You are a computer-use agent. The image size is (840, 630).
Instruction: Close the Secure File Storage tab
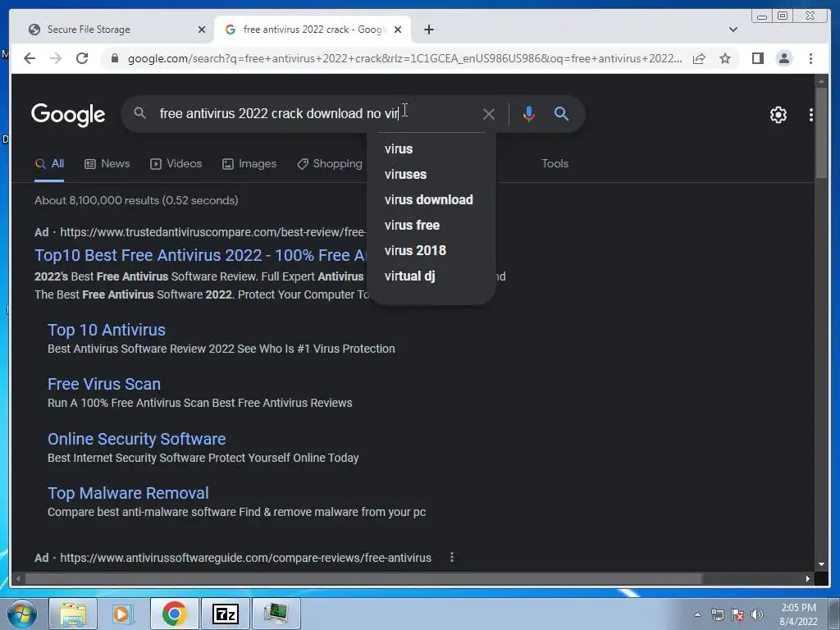pyautogui.click(x=202, y=30)
